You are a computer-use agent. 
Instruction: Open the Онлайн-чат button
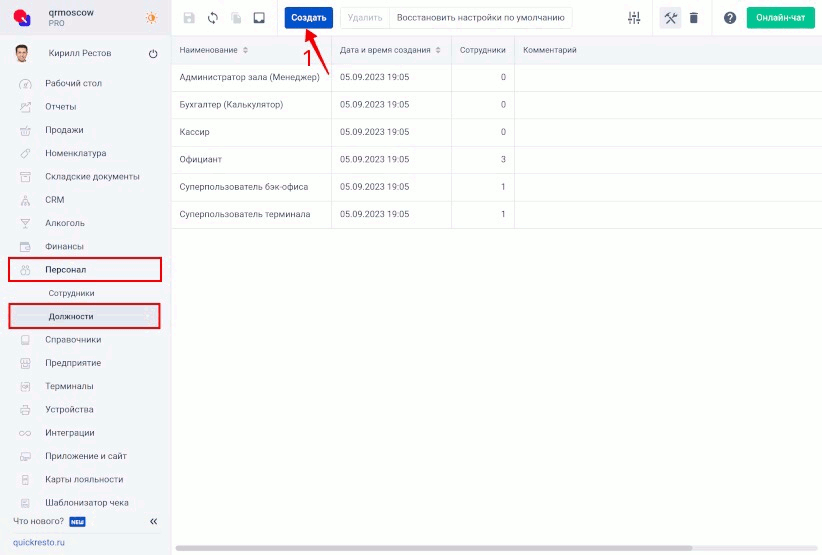(781, 18)
